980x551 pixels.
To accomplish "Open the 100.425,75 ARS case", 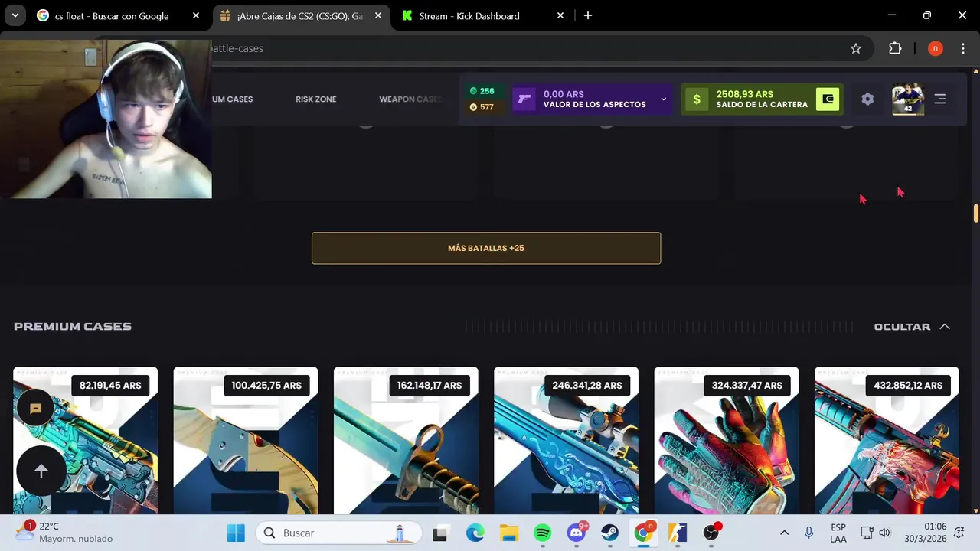I will click(x=246, y=441).
